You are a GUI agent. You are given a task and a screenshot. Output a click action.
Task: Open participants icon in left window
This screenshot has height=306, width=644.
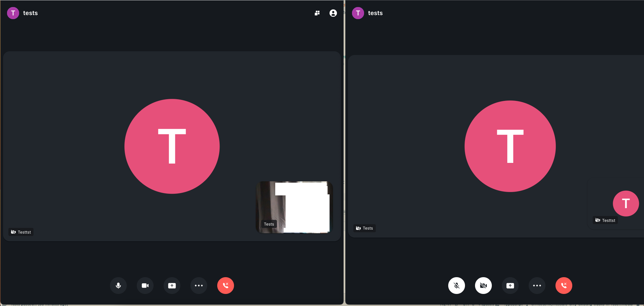click(x=333, y=13)
